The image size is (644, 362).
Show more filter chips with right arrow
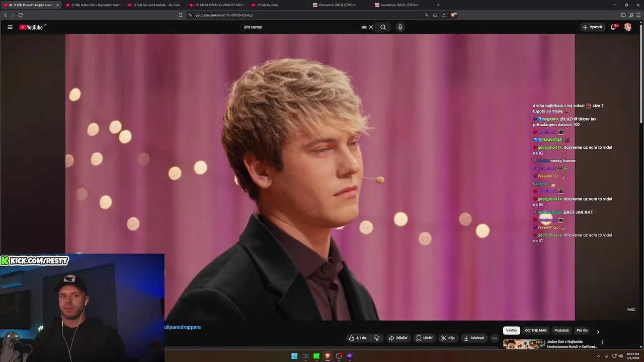pos(598,332)
